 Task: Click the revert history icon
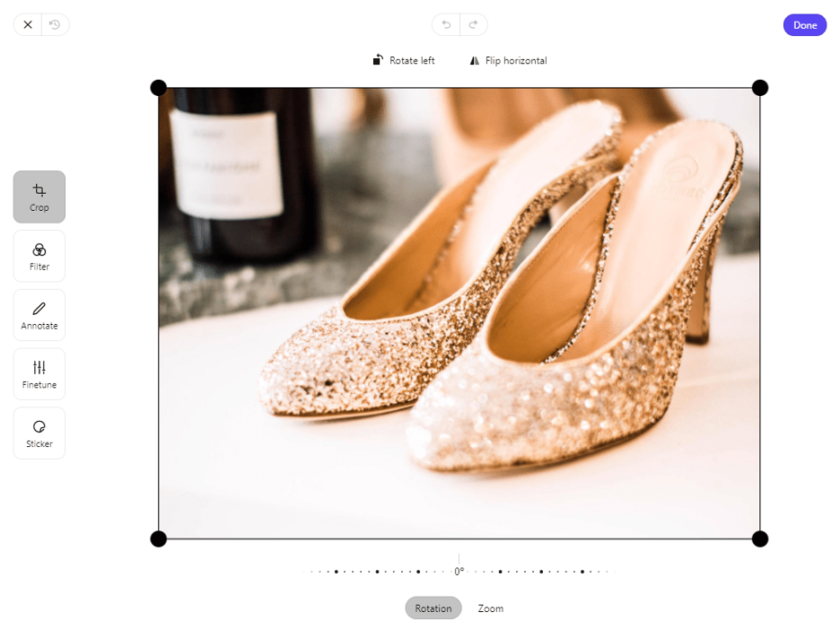(55, 24)
